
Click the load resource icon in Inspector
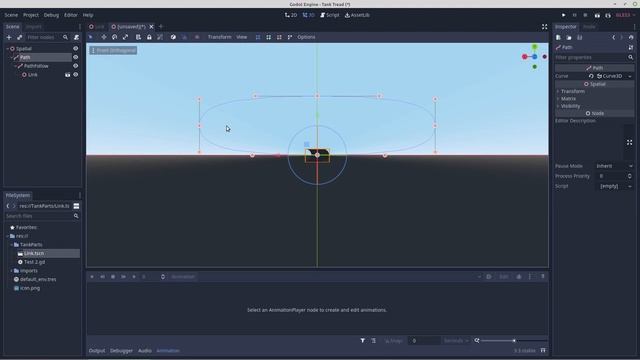click(569, 38)
